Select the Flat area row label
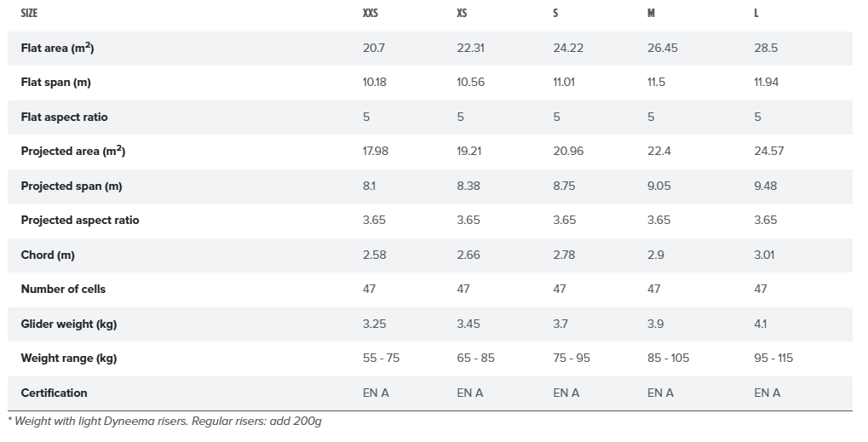Image resolution: width=868 pixels, height=442 pixels. pyautogui.click(x=57, y=48)
